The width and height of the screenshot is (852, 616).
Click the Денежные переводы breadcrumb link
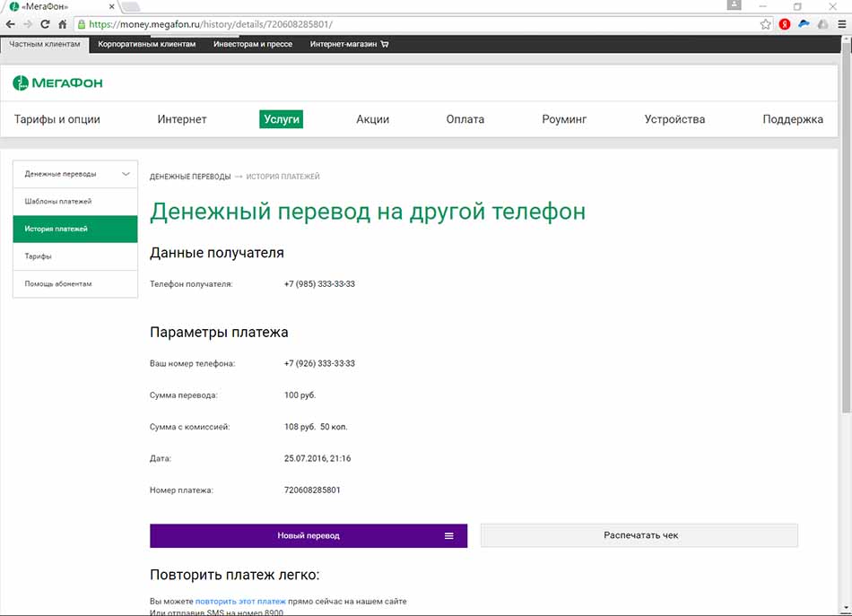pyautogui.click(x=190, y=177)
